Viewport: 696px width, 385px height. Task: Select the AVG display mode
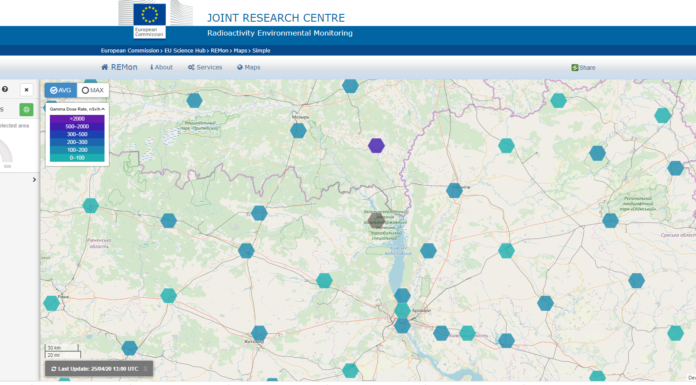[x=61, y=90]
